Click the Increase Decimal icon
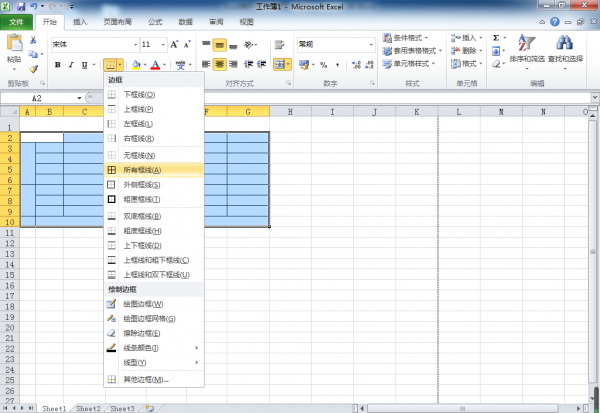 click(x=356, y=65)
